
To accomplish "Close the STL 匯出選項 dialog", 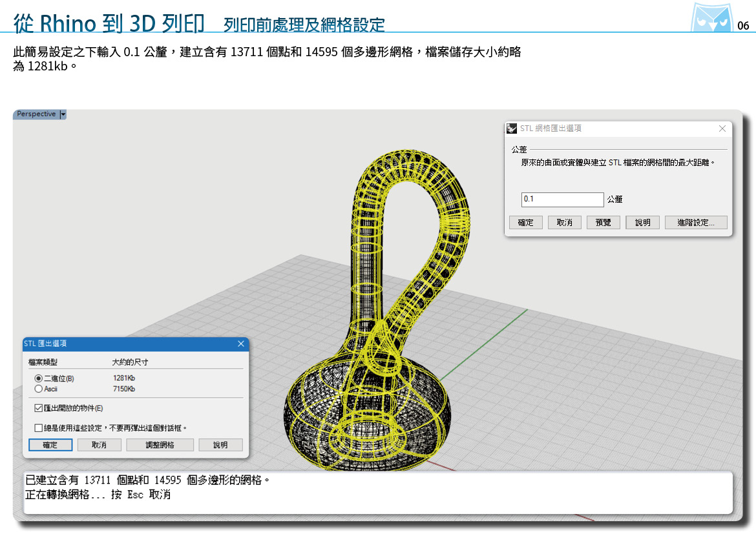I will (241, 344).
